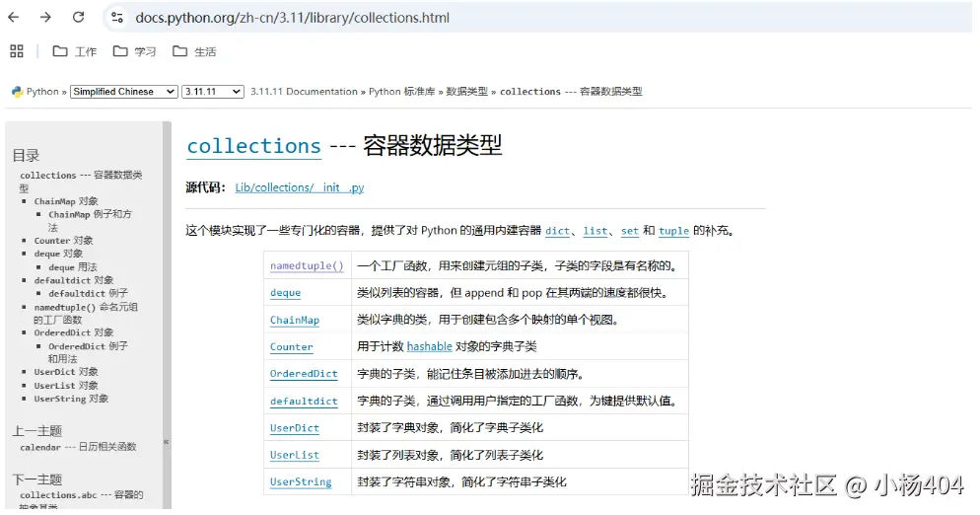Image resolution: width=980 pixels, height=515 pixels.
Task: Open the dict link in intro
Action: click(557, 231)
